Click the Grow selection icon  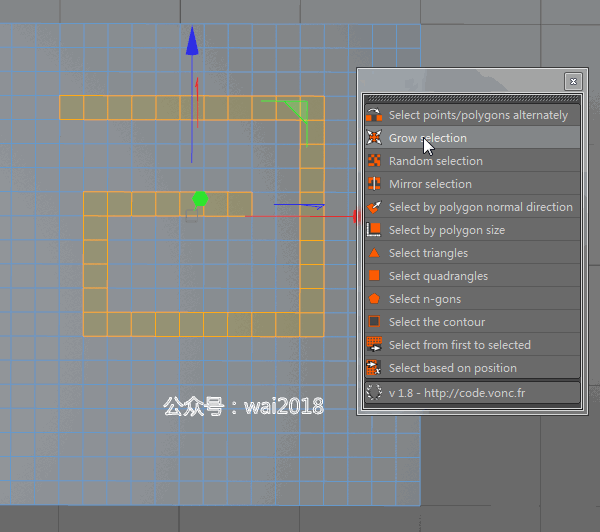[374, 138]
